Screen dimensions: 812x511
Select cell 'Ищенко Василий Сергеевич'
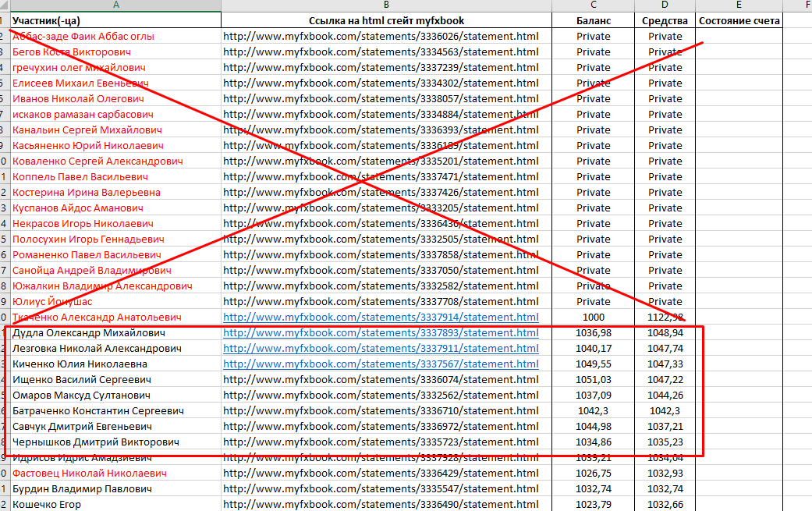[x=115, y=379]
